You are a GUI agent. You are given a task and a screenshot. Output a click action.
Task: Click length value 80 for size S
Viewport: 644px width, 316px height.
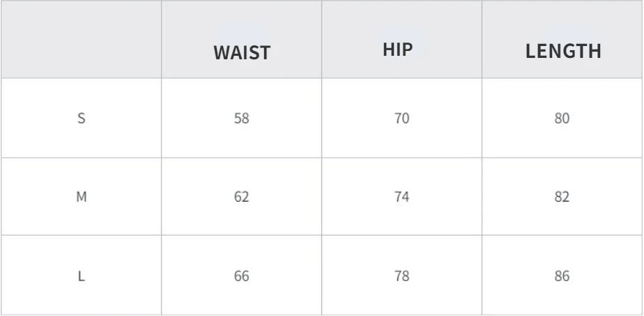[562, 119]
